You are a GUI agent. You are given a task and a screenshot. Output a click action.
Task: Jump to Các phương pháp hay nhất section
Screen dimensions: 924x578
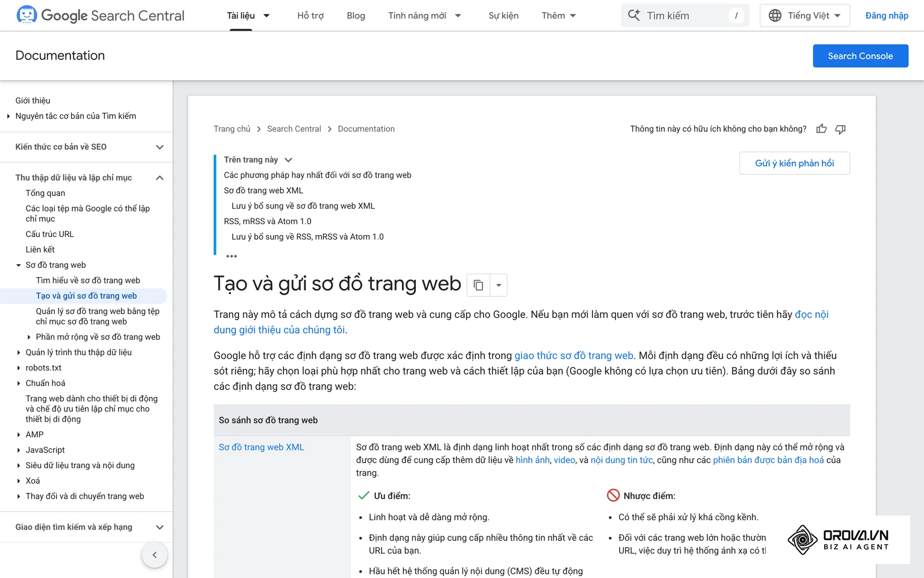[318, 175]
